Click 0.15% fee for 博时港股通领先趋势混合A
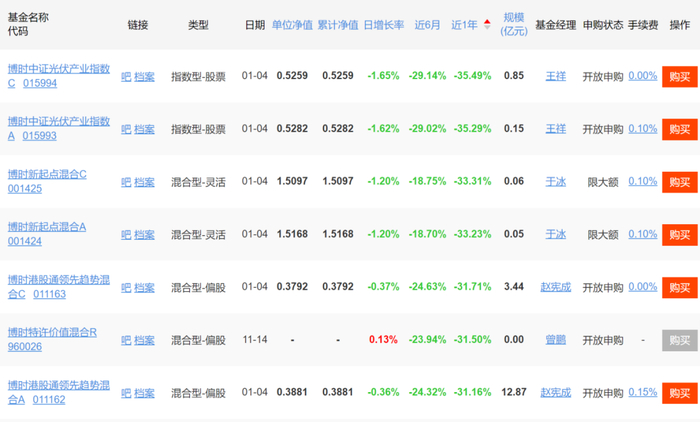 click(x=643, y=392)
